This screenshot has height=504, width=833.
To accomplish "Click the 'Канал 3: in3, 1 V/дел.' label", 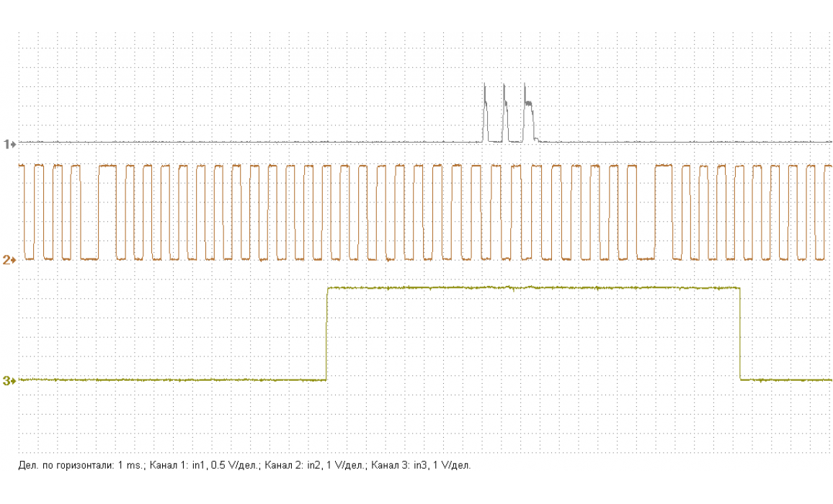I will point(420,466).
